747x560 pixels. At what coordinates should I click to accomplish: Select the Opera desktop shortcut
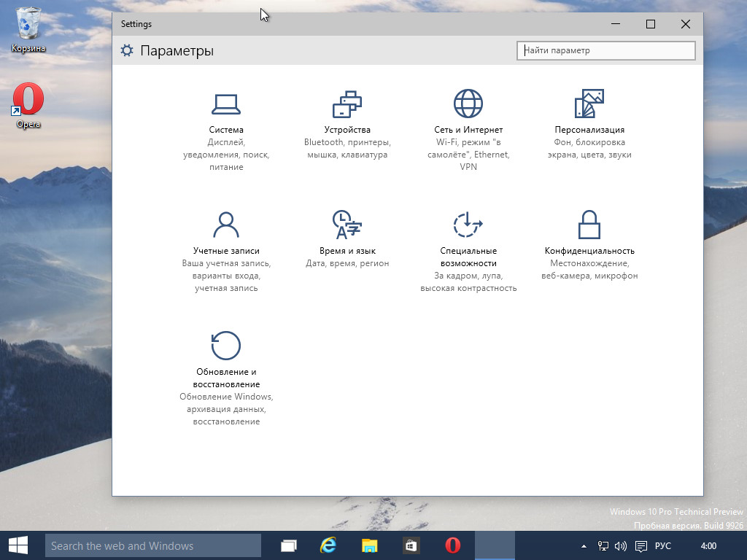click(x=28, y=106)
